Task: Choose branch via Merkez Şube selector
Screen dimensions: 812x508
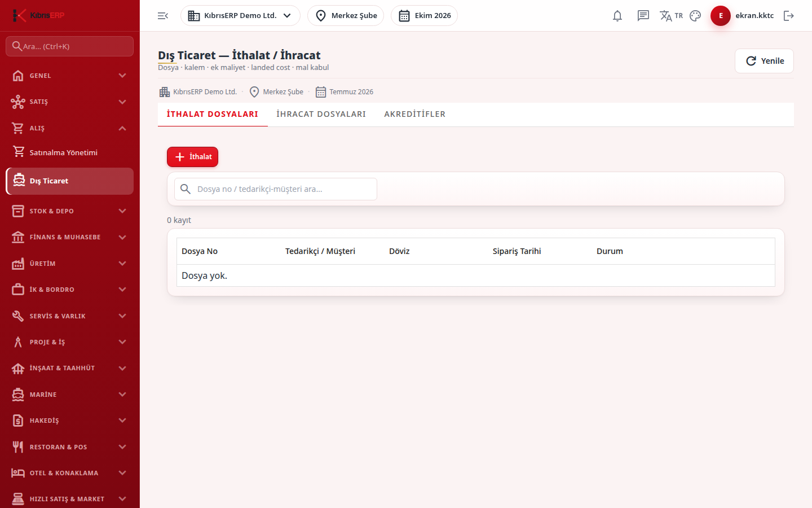Action: point(346,16)
